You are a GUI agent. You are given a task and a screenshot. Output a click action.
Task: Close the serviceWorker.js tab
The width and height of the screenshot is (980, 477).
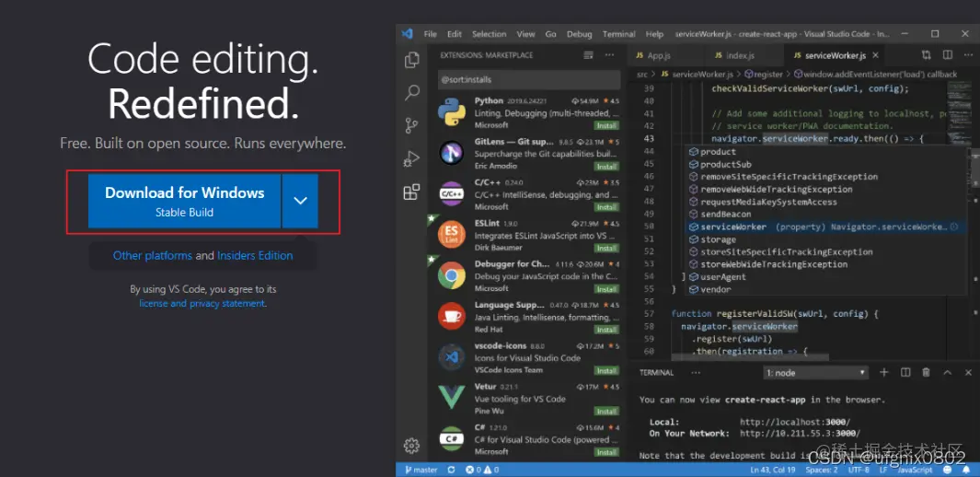click(x=876, y=55)
